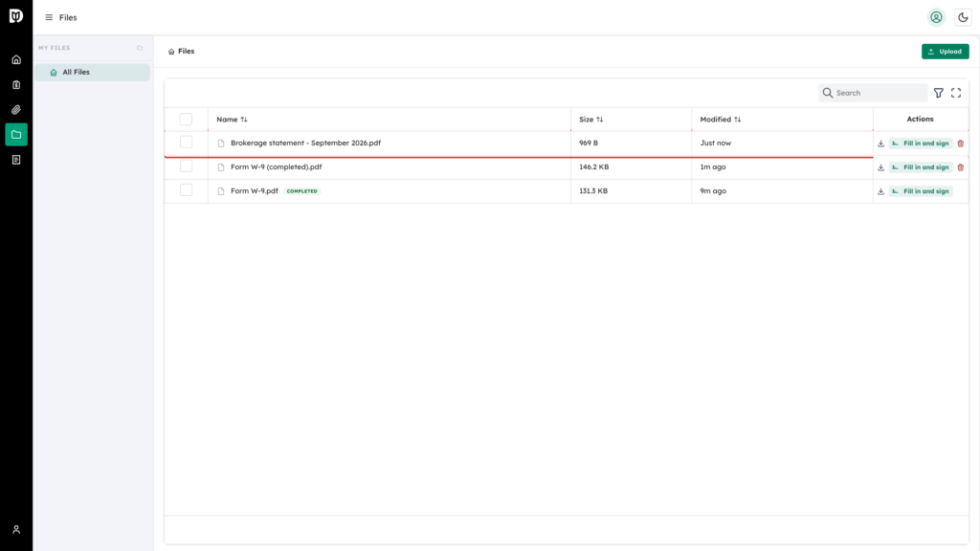This screenshot has height=551, width=980.
Task: Open the home icon in the left sidebar
Action: coord(16,60)
